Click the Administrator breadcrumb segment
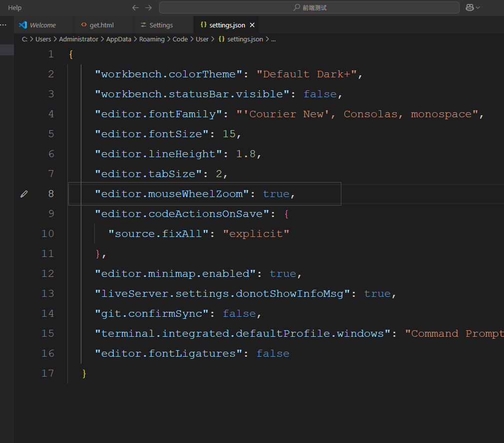Screen dimensions: 504x443 78,39
